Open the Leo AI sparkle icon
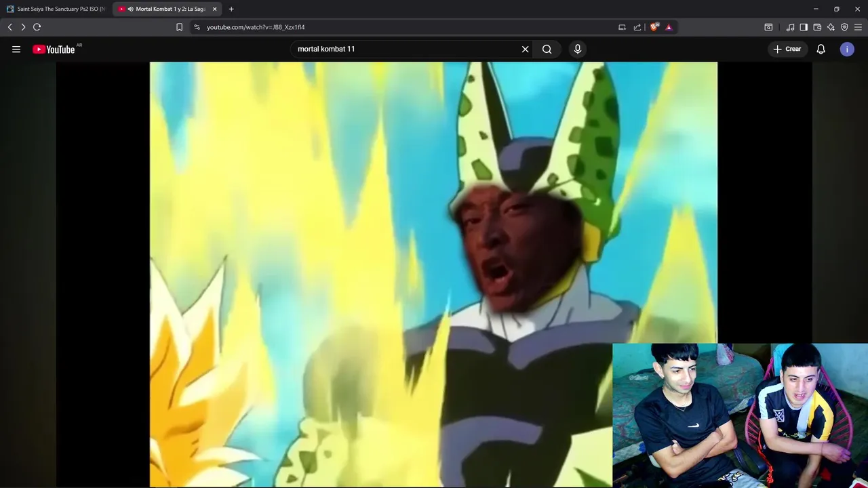Viewport: 868px width, 488px height. pos(831,27)
